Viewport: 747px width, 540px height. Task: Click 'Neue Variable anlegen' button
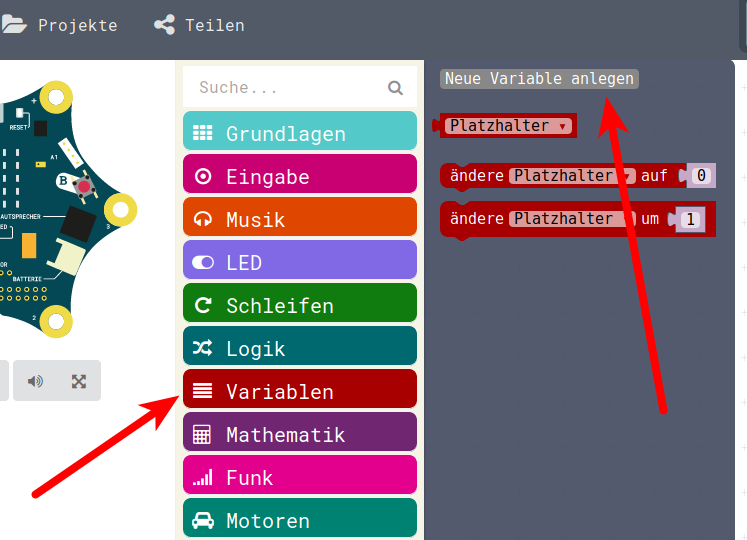539,79
